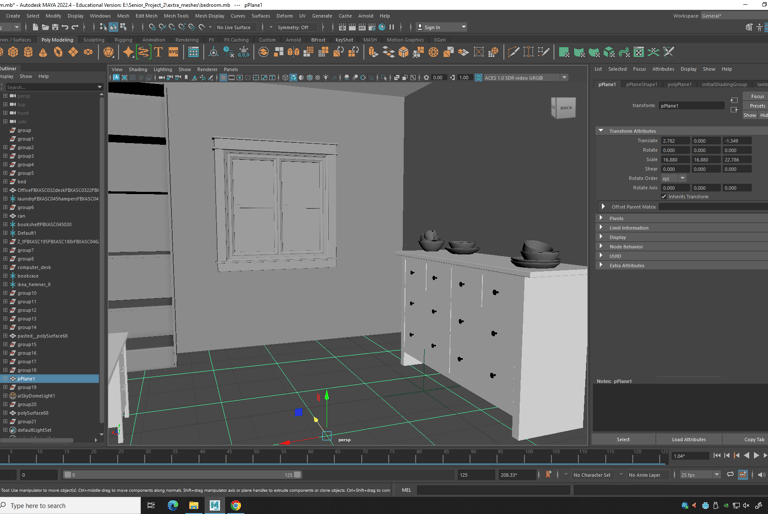The height and width of the screenshot is (514, 768).
Task: Expand the Pivots section
Action: click(x=601, y=218)
